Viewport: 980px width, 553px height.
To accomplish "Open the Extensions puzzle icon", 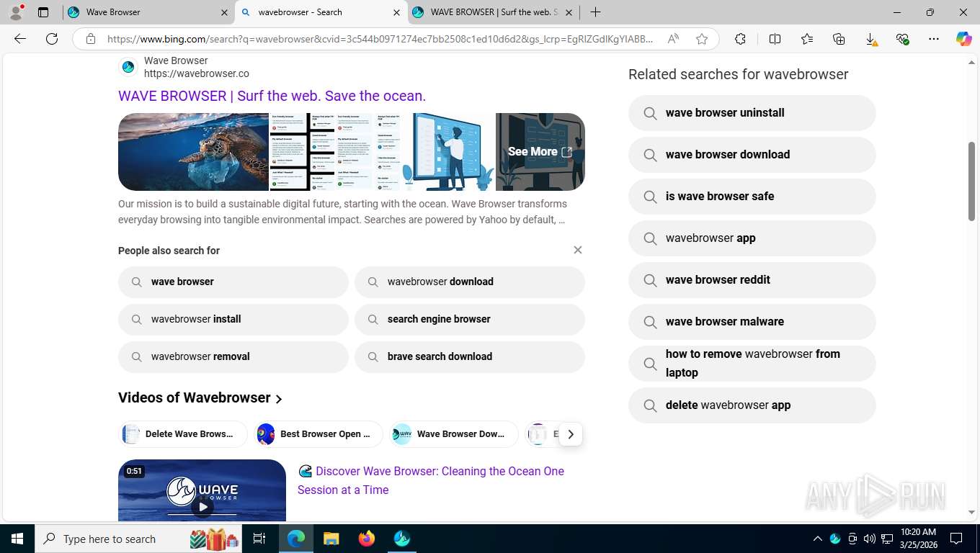I will (x=741, y=39).
